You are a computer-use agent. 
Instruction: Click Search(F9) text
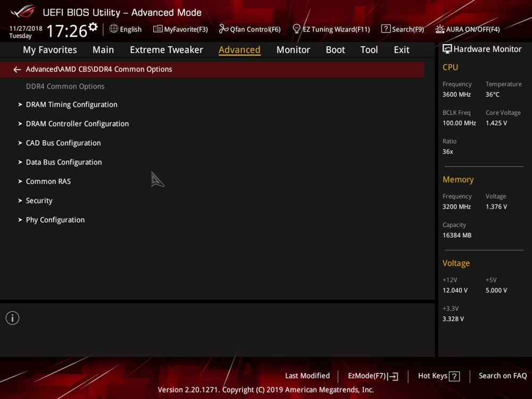[408, 29]
